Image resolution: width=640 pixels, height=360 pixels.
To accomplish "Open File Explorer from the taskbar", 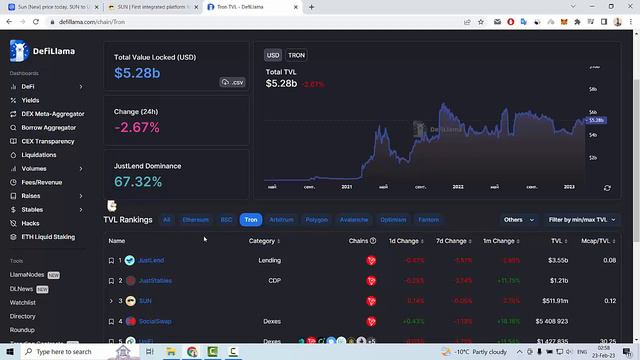I will [x=171, y=351].
